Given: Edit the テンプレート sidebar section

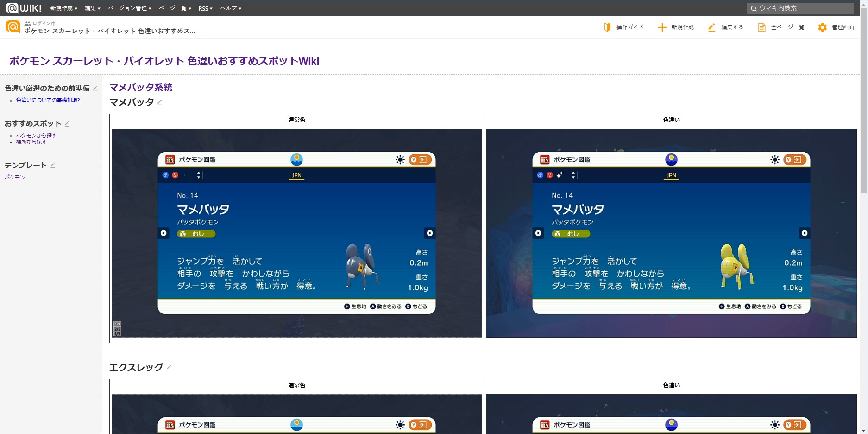Looking at the screenshot, I should pyautogui.click(x=53, y=165).
